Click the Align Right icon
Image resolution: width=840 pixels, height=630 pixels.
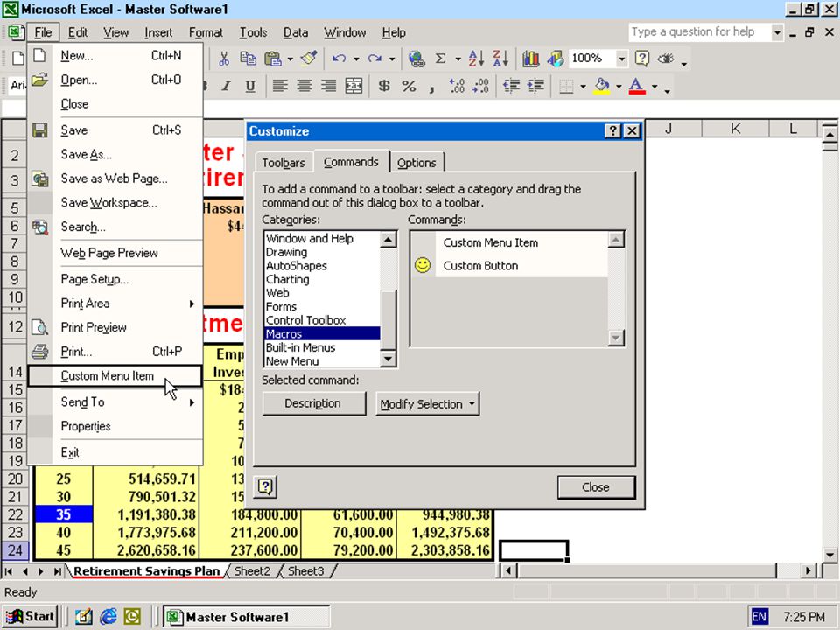pos(329,86)
